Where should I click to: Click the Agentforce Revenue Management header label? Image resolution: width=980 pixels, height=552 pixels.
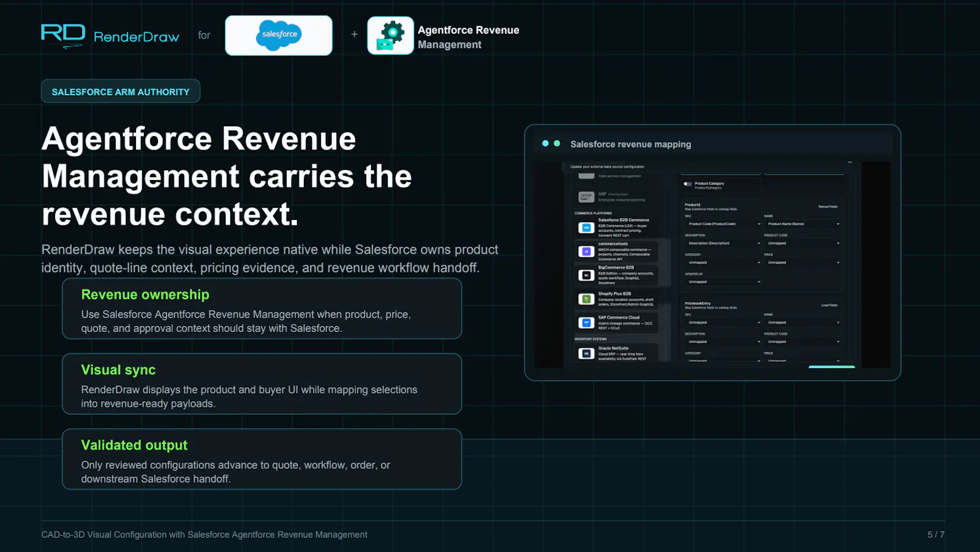[469, 37]
